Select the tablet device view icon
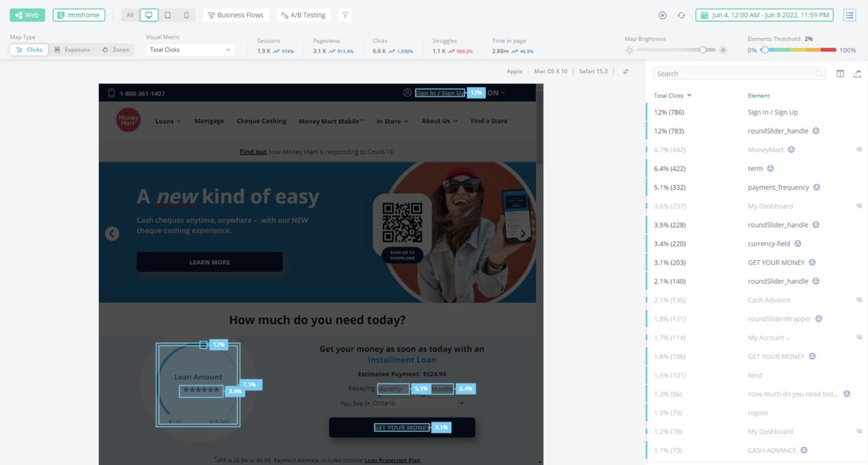This screenshot has width=868, height=465. [168, 15]
